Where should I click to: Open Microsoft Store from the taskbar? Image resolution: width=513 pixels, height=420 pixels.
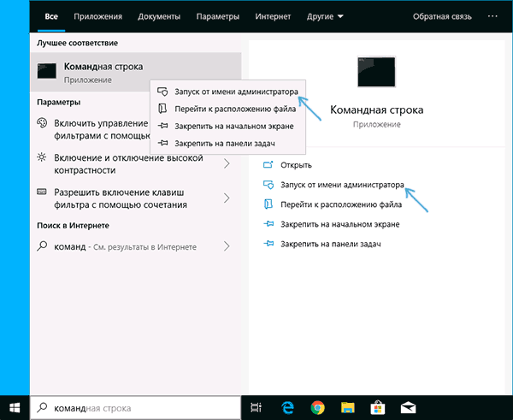click(x=378, y=407)
